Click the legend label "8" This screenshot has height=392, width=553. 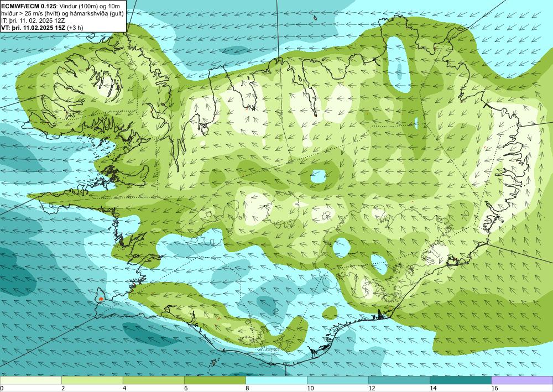pyautogui.click(x=247, y=388)
